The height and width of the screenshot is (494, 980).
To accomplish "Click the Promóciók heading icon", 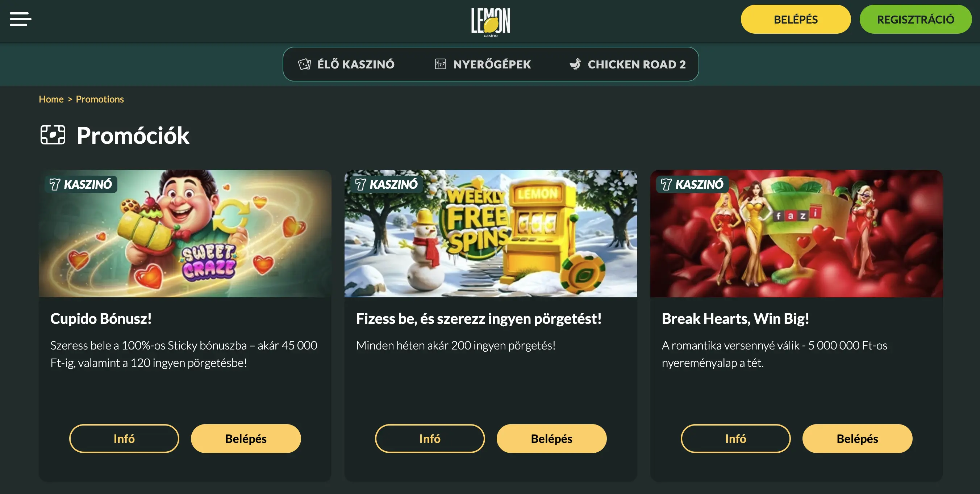I will 53,135.
